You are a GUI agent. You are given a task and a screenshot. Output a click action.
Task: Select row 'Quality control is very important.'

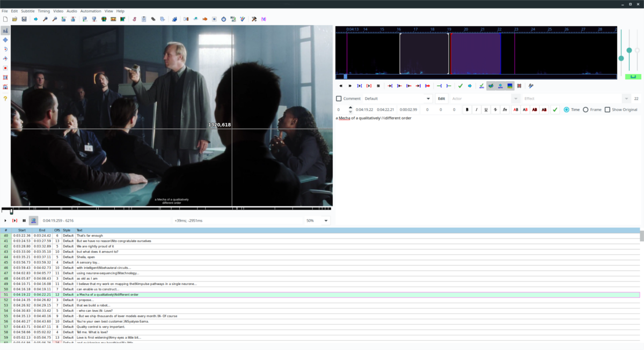[x=320, y=327]
